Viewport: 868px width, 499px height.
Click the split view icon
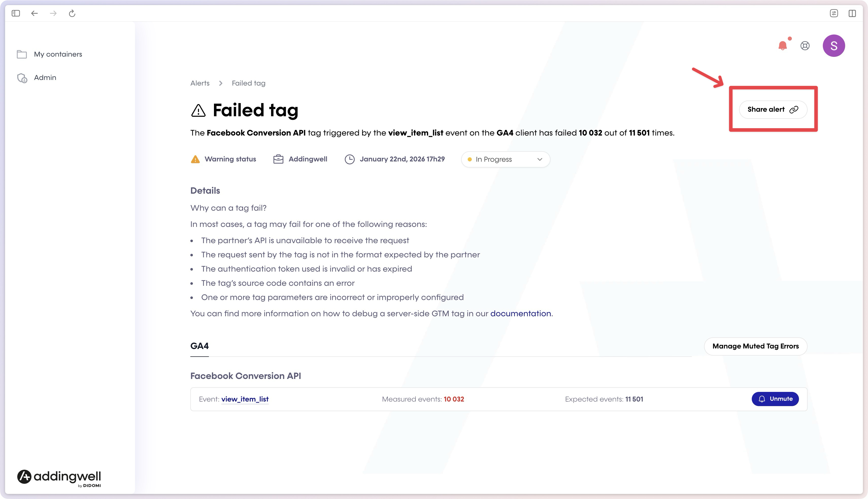pyautogui.click(x=852, y=13)
